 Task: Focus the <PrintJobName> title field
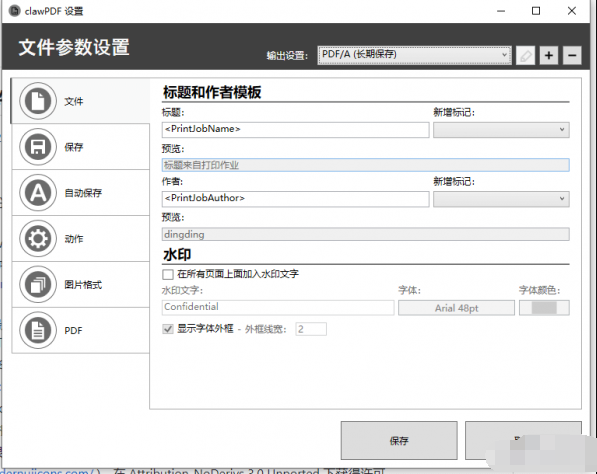coord(295,130)
